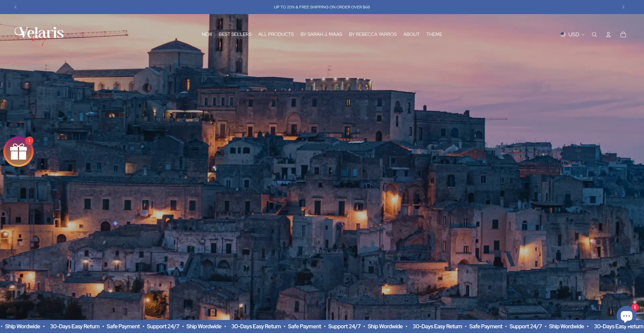Open the chat bubble widget
Screen dimensions: 644x333
[x=626, y=316]
